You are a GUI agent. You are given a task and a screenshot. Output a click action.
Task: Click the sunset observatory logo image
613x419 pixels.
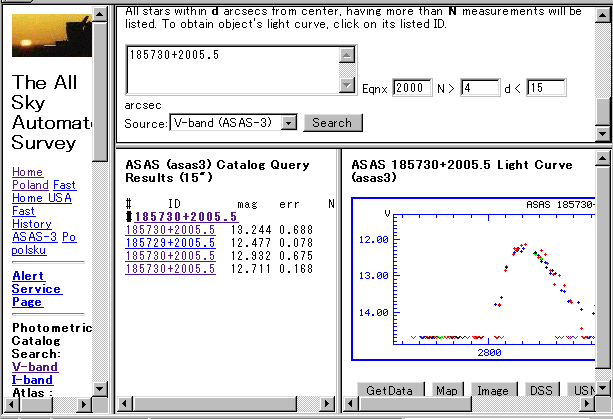tap(52, 36)
